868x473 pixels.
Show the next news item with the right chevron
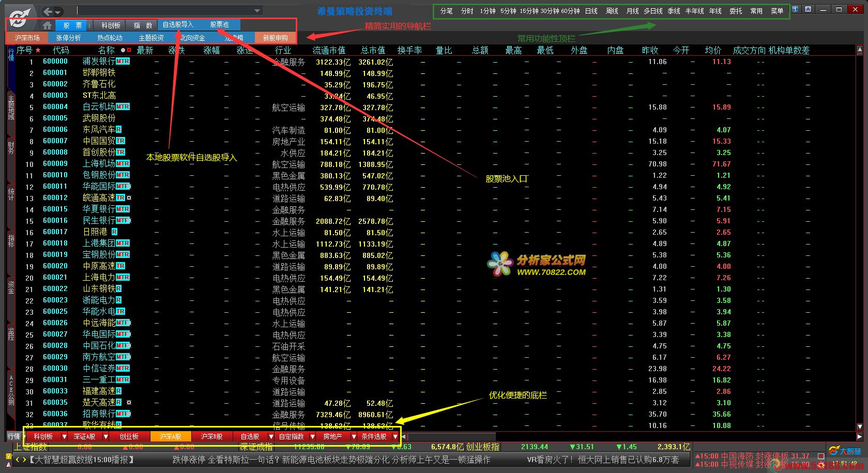point(24,460)
